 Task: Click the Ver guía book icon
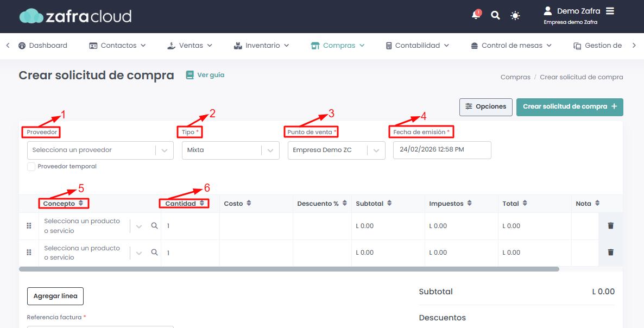[x=190, y=75]
